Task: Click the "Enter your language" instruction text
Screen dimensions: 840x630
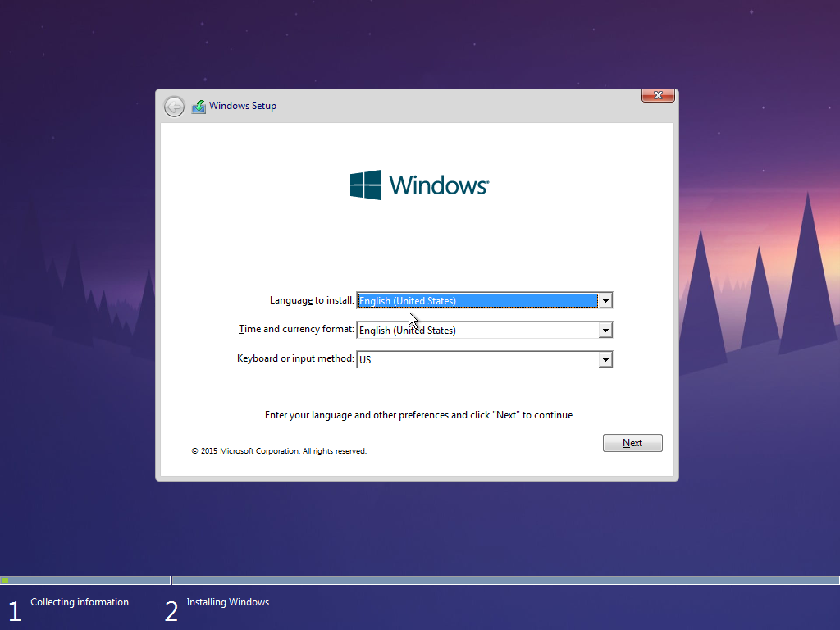Action: (x=419, y=415)
